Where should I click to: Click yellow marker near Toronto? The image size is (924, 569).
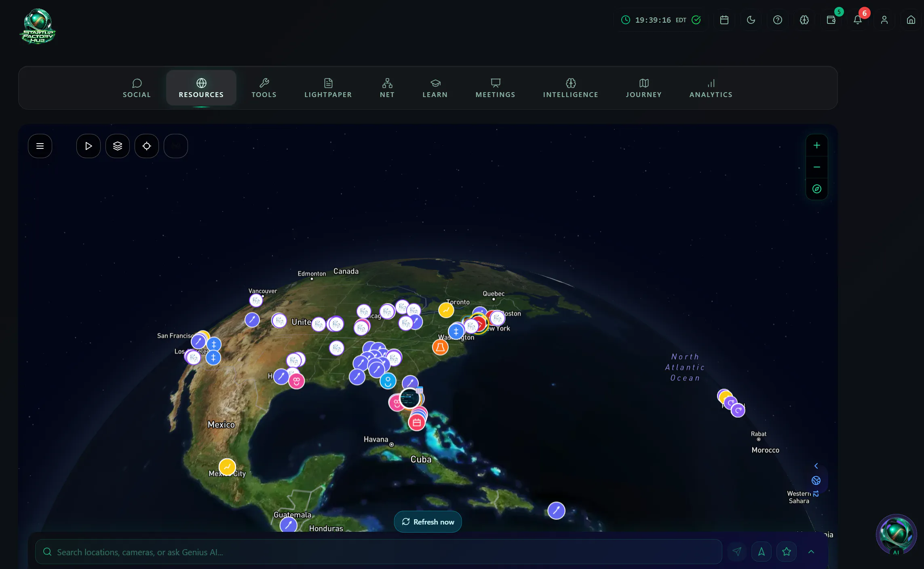[446, 310]
